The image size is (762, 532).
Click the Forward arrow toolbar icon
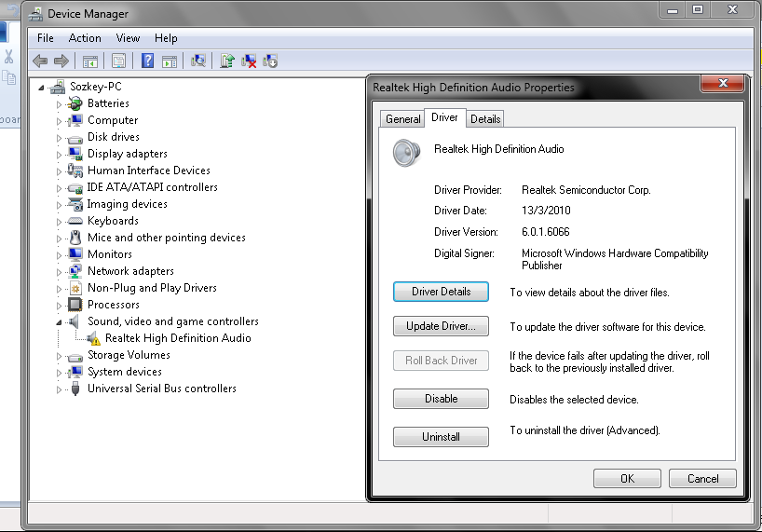point(61,61)
